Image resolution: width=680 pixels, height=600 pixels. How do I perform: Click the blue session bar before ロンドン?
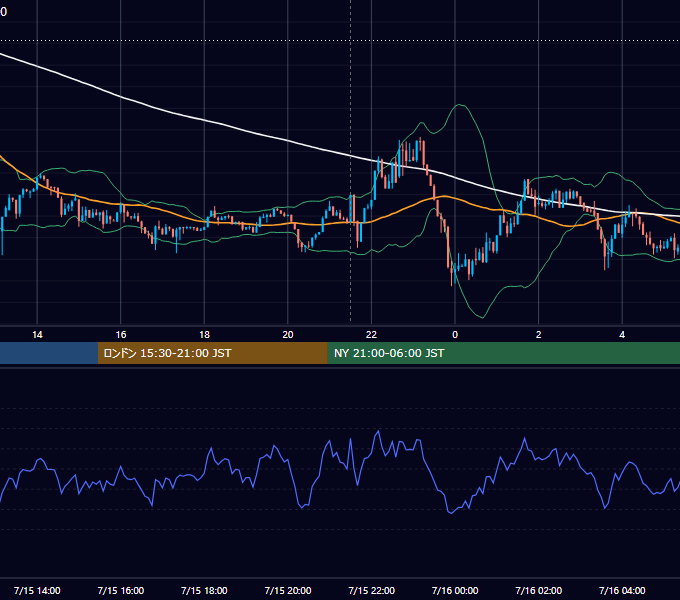[x=49, y=353]
